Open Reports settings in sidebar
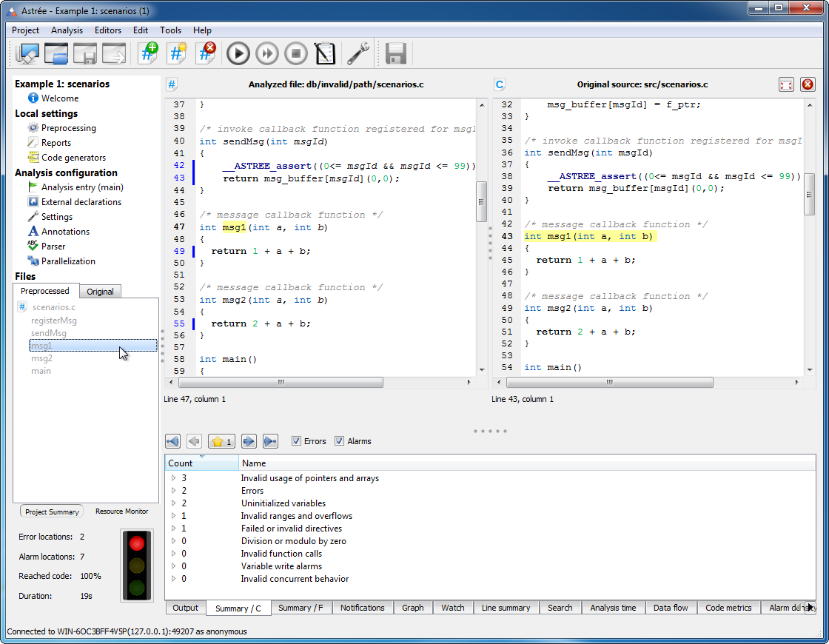The image size is (829, 644). click(56, 143)
